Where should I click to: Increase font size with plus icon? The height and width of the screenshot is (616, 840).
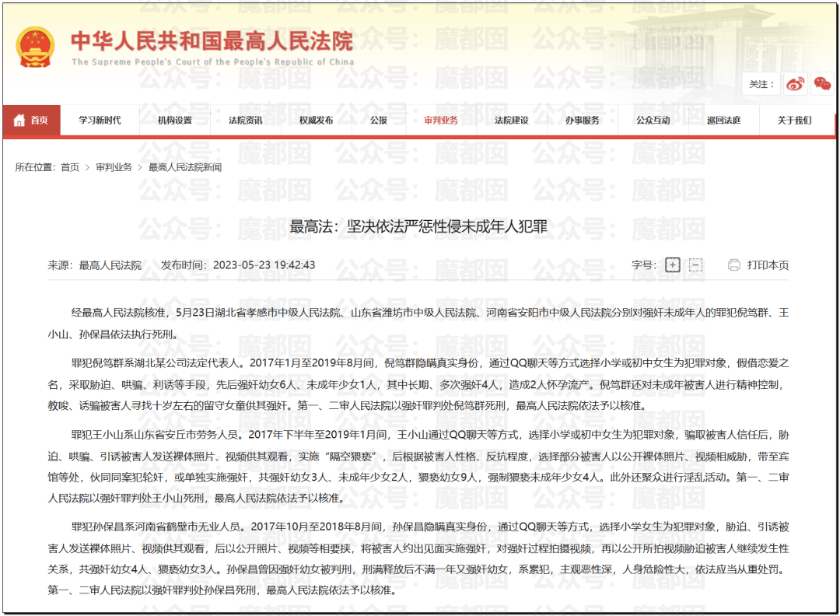672,265
